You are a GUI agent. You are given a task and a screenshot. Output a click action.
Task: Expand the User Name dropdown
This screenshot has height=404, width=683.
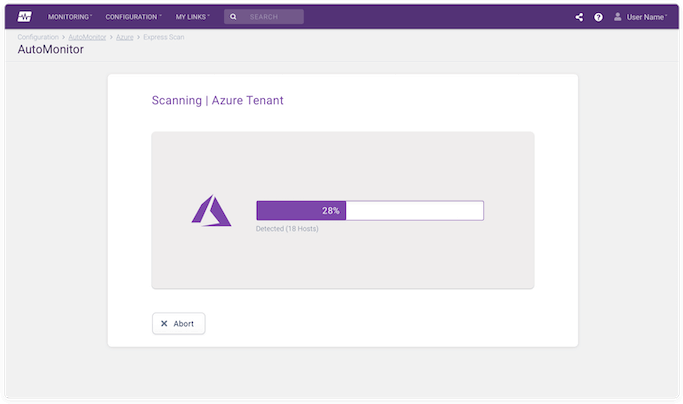(646, 17)
